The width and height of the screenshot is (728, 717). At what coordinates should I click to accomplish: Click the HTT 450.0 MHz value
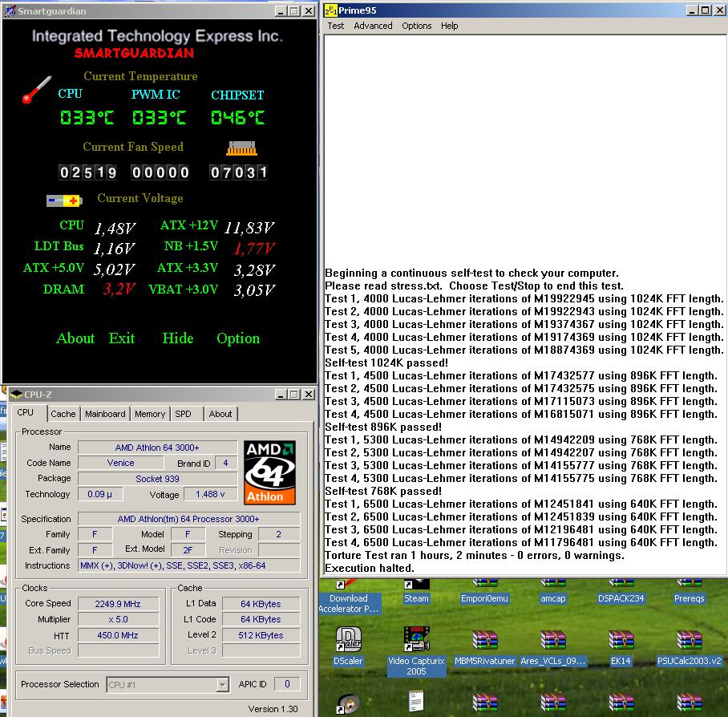tap(118, 635)
